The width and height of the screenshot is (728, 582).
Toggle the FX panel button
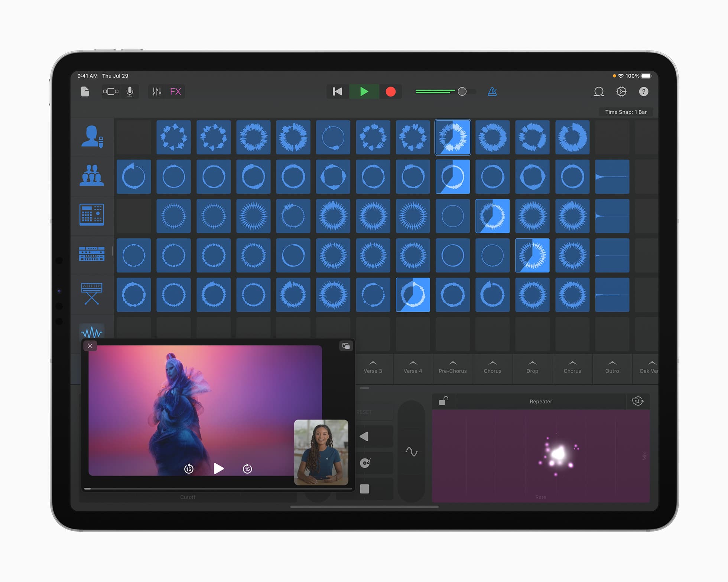point(175,91)
